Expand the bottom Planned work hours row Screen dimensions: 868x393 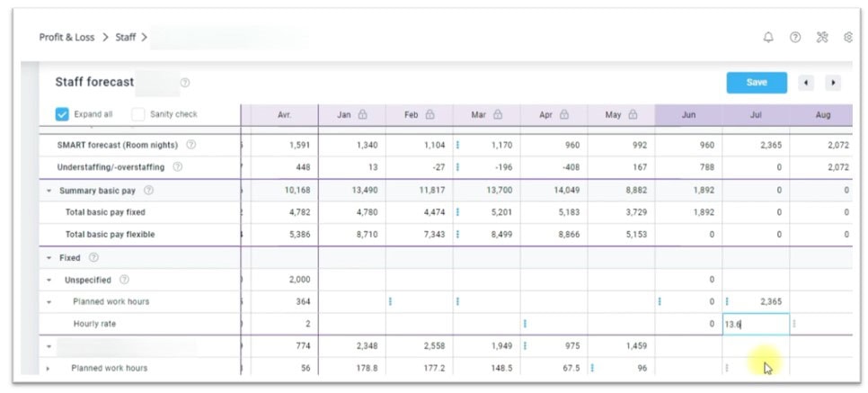click(x=49, y=369)
